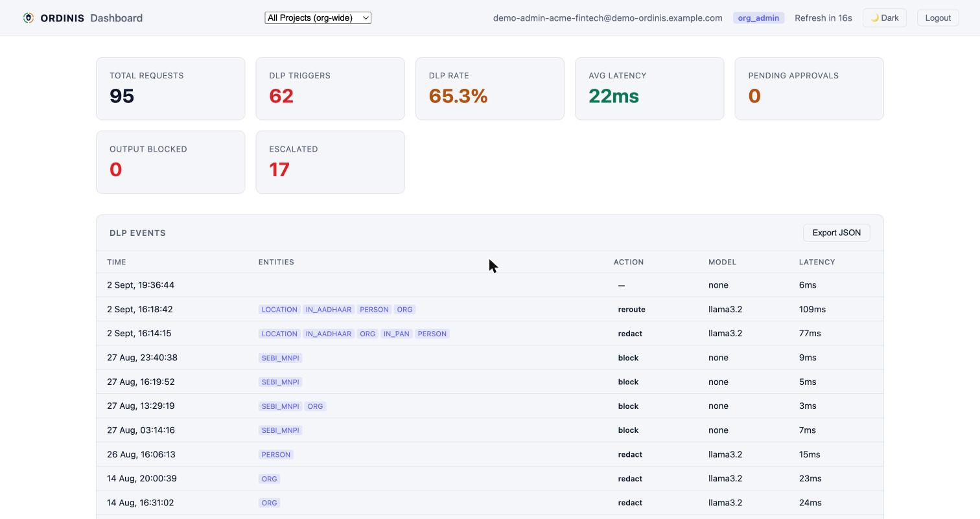Screen dimensions: 980x519
Task: Click the 2 Sept, 19:36:44 event row time
Action: tap(141, 285)
